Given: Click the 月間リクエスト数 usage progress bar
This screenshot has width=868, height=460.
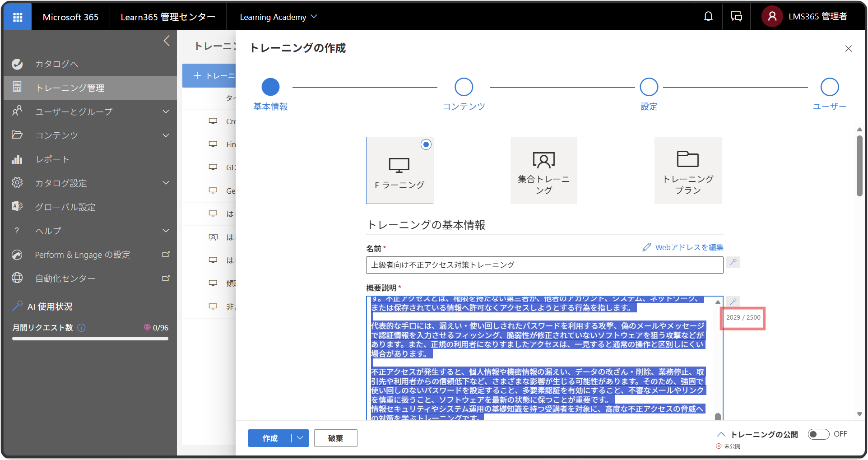Looking at the screenshot, I should (90, 339).
